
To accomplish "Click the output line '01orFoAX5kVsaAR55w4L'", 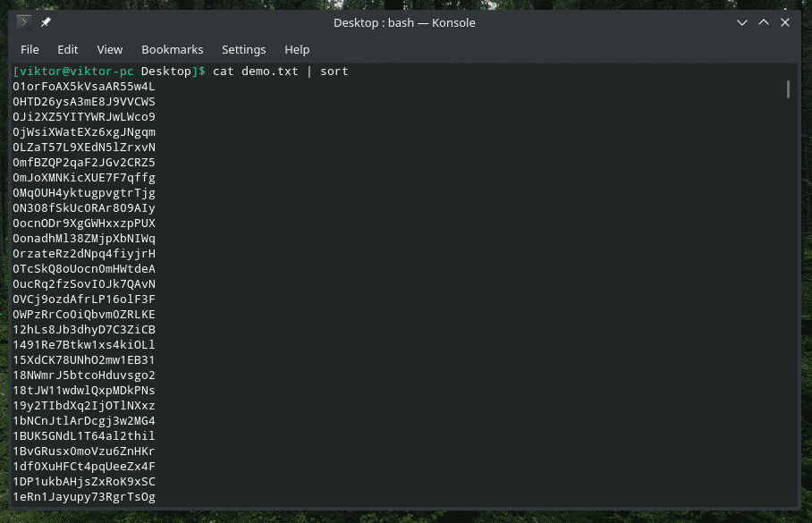I will pyautogui.click(x=84, y=86).
